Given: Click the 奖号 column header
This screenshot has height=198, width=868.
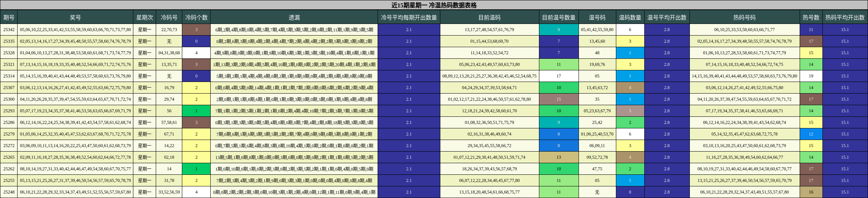Looking at the screenshot, I should pyautogui.click(x=75, y=17).
